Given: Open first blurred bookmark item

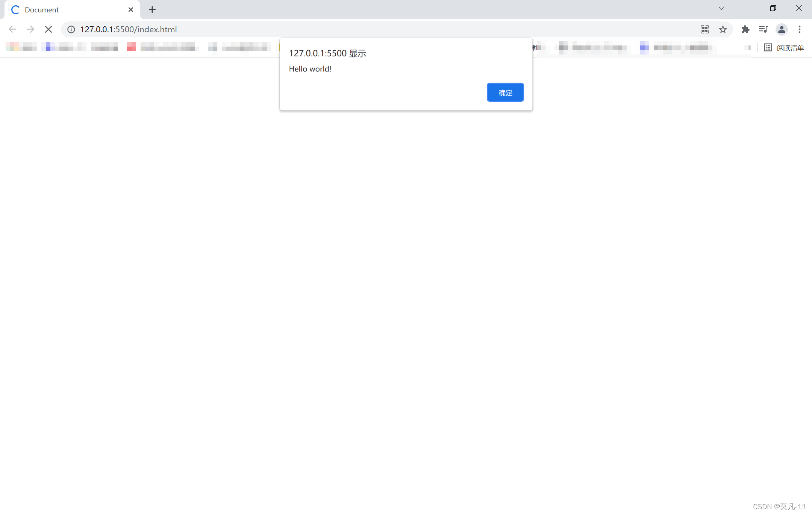Looking at the screenshot, I should coord(21,47).
